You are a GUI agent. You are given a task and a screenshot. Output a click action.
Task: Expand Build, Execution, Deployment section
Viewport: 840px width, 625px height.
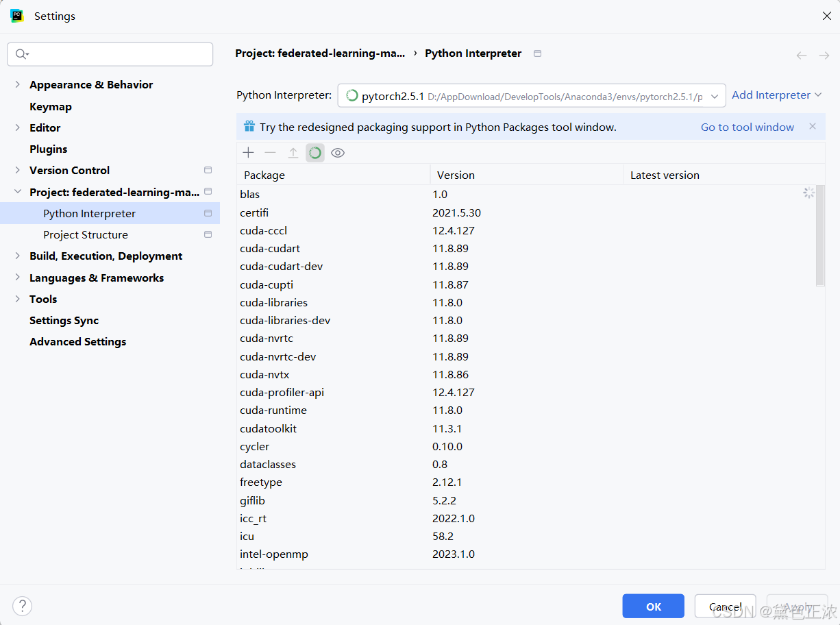point(18,256)
